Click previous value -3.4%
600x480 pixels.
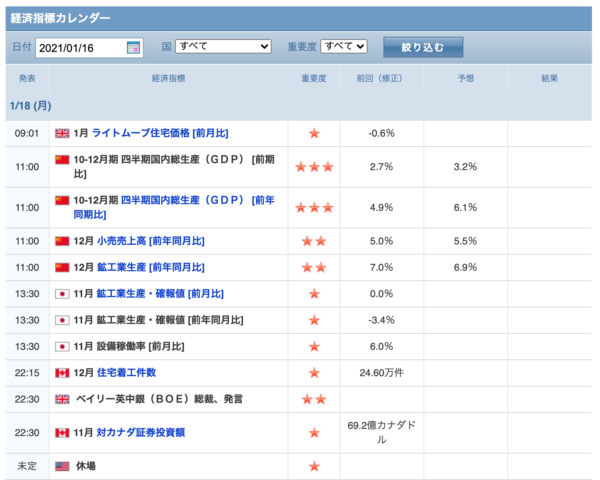382,320
